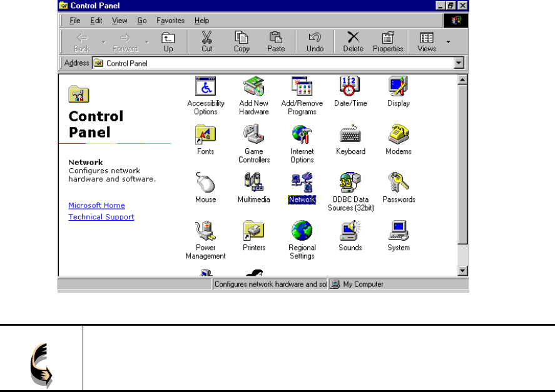This screenshot has width=555, height=392.
Task: Open ODBC Data Sources (32bit) icon
Action: [x=350, y=192]
